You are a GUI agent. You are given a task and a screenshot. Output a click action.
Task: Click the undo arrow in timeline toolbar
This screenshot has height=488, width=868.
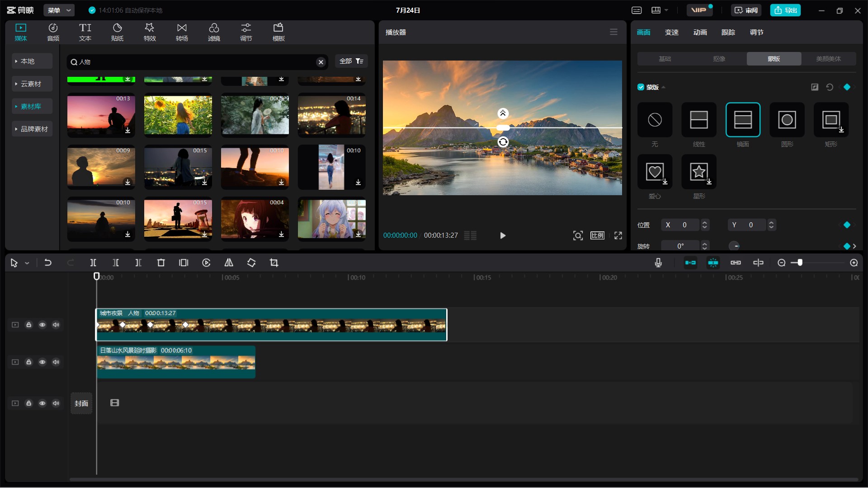48,263
